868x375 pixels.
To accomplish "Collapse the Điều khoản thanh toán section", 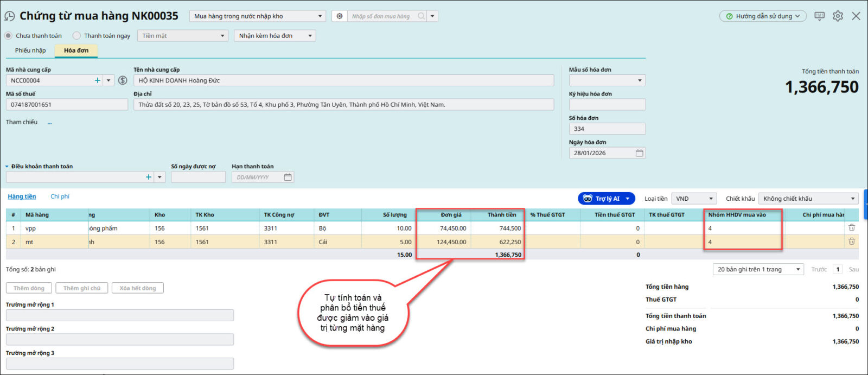I will pos(7,167).
